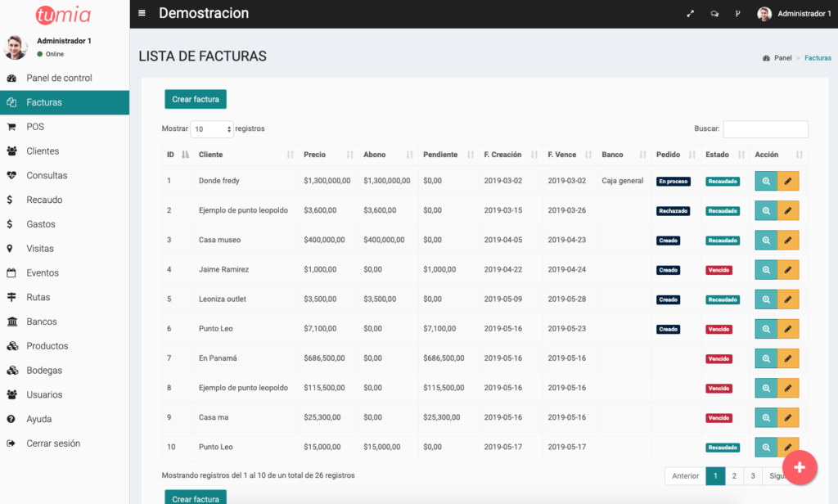Image resolution: width=838 pixels, height=504 pixels.
Task: Click the En proceso pedido badge
Action: [674, 182]
